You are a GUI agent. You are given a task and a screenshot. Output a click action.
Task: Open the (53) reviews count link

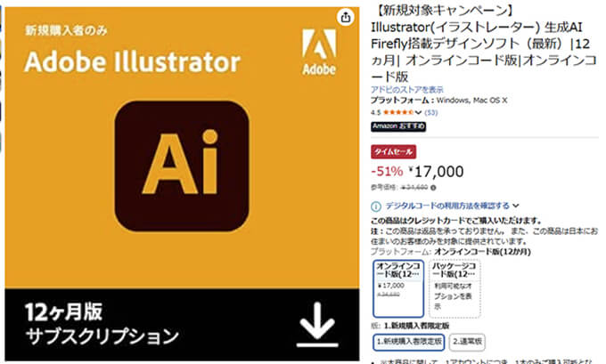click(x=431, y=113)
